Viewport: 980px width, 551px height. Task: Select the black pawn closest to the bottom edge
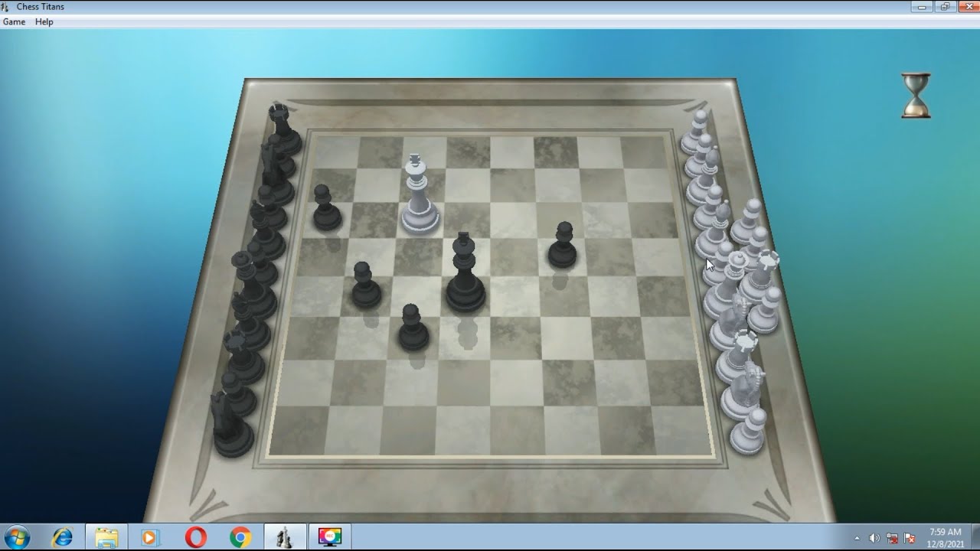(x=413, y=327)
